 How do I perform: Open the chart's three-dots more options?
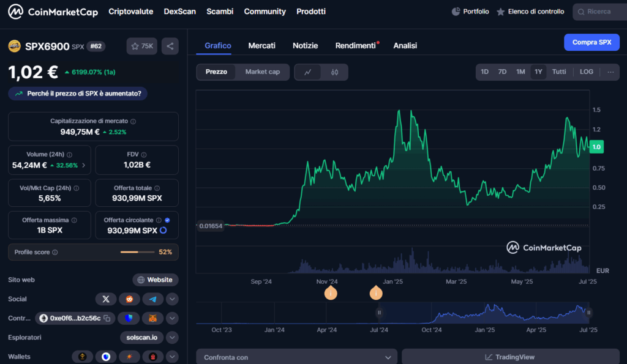610,72
